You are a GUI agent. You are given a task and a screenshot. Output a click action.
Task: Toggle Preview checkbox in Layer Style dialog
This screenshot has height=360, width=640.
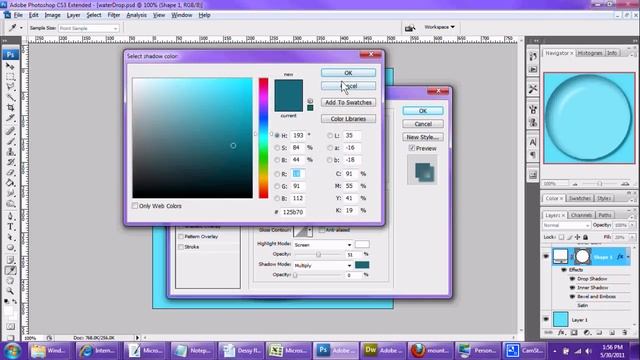pos(412,148)
